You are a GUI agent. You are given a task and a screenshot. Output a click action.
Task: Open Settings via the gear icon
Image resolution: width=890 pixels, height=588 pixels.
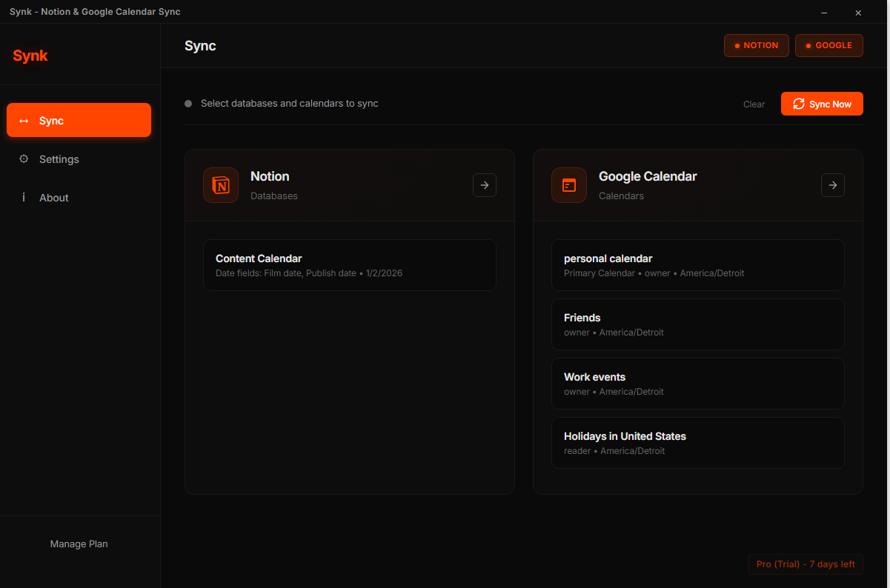[24, 158]
